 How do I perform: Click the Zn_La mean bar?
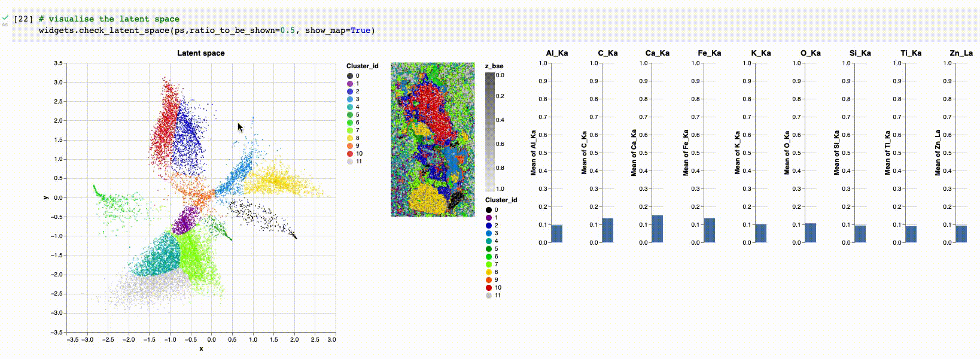961,234
